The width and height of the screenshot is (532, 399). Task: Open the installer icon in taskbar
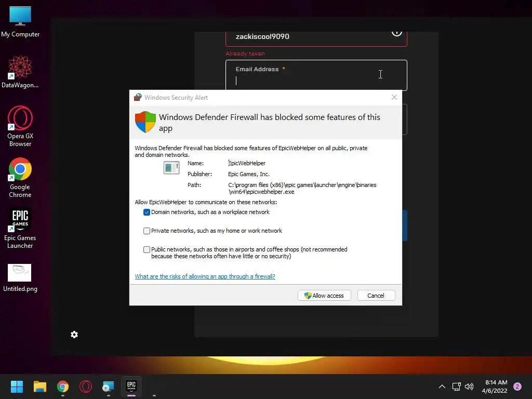108,387
